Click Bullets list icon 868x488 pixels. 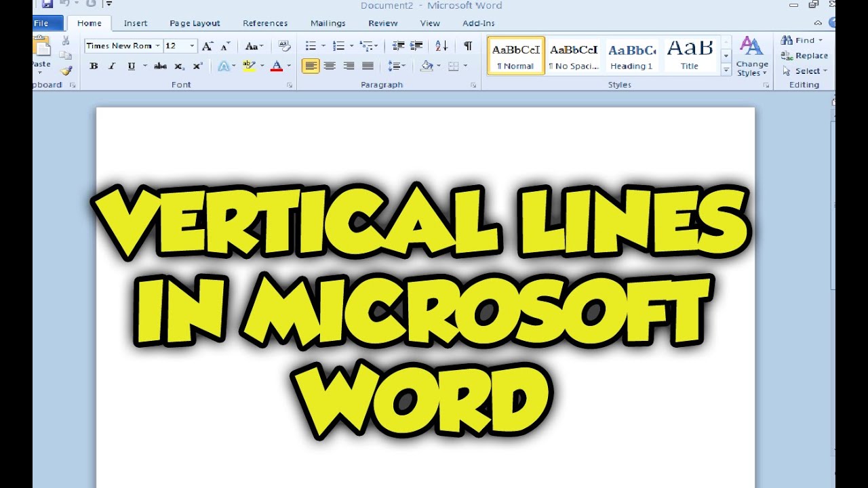pos(311,46)
